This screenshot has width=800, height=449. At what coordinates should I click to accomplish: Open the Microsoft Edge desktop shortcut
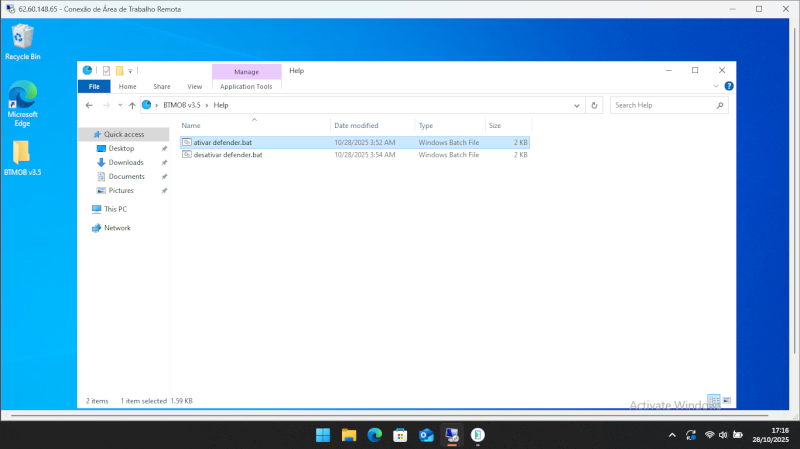(x=22, y=102)
